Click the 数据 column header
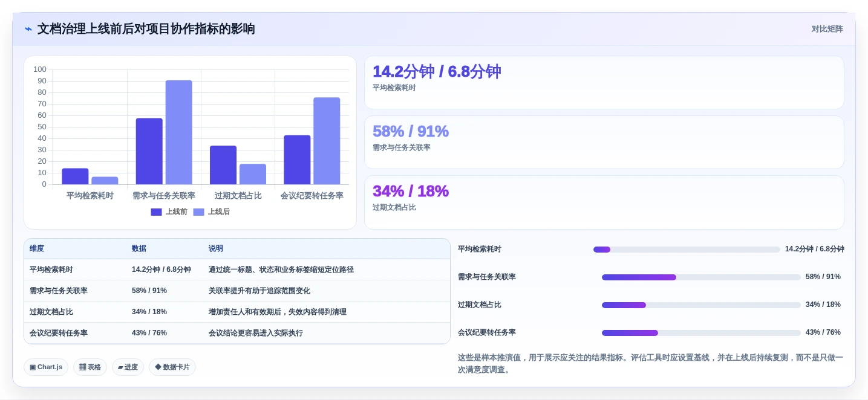Viewport: 868px width, 400px height. pyautogui.click(x=139, y=249)
